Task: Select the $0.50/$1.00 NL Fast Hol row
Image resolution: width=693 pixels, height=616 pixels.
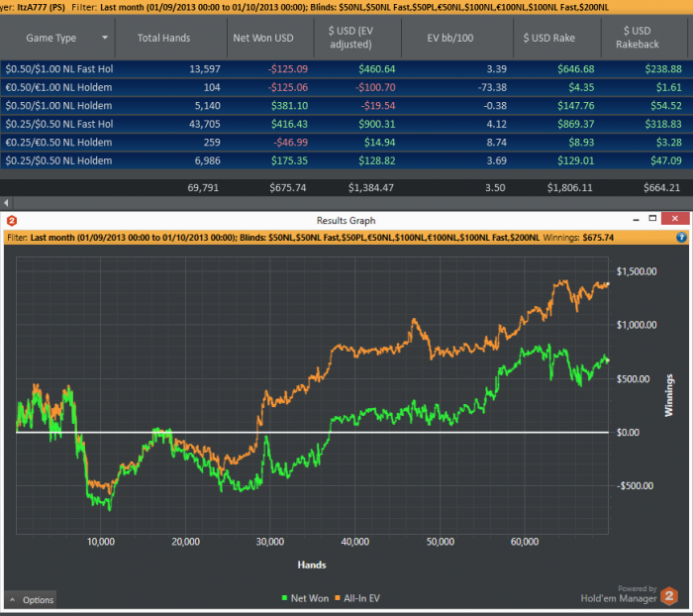Action: [346, 69]
